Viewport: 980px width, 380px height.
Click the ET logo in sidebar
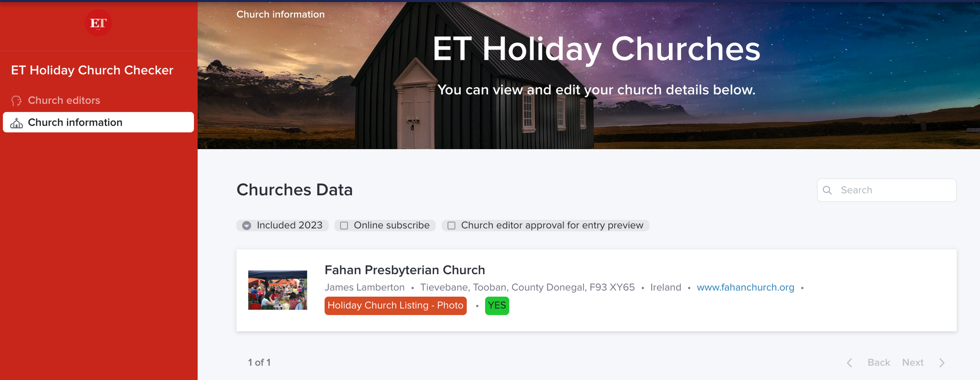click(x=98, y=23)
